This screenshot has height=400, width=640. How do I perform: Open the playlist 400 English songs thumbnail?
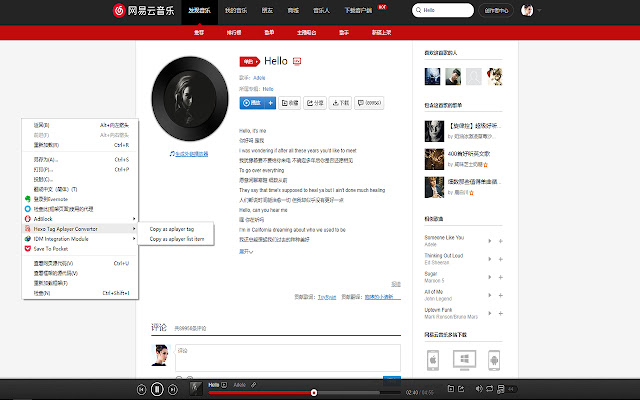(x=434, y=159)
